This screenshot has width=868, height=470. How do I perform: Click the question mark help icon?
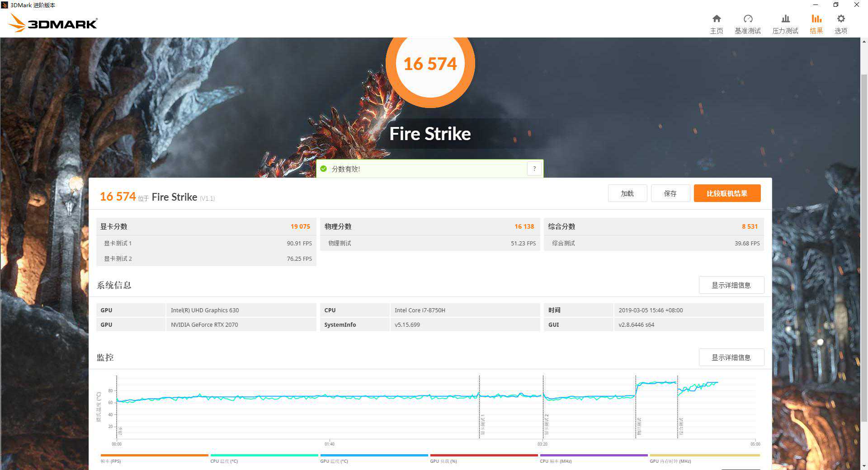point(534,169)
